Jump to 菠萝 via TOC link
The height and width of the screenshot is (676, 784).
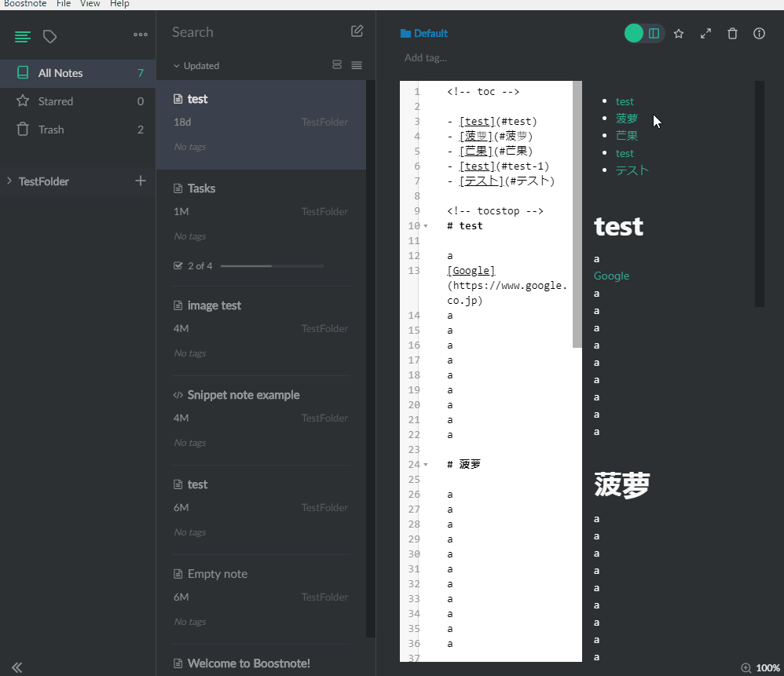click(x=627, y=119)
